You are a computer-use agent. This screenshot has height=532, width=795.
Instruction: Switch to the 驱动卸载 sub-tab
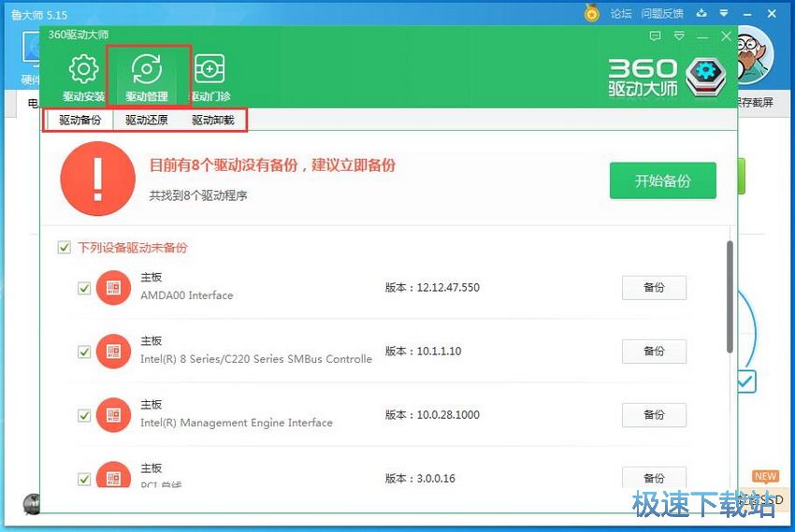click(x=213, y=120)
